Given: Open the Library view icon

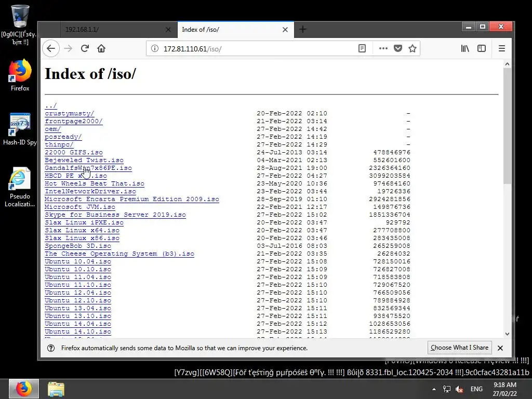Looking at the screenshot, I should [x=465, y=48].
